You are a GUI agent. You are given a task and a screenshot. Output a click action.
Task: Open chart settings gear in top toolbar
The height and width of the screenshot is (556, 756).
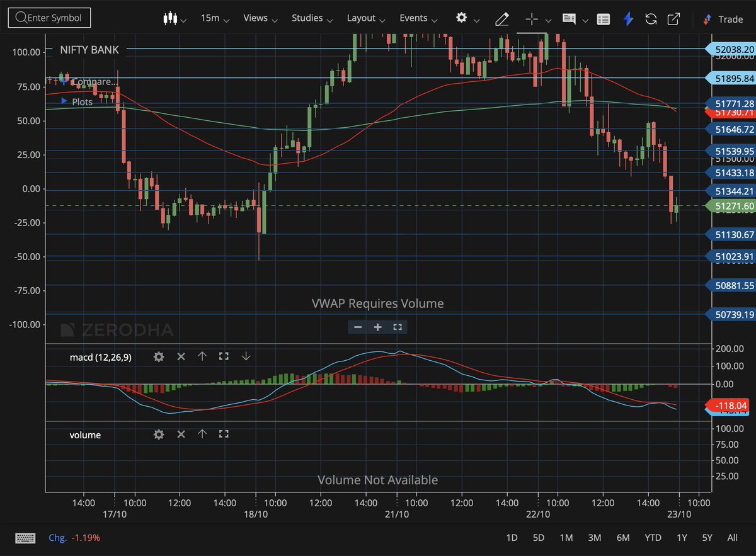[462, 18]
